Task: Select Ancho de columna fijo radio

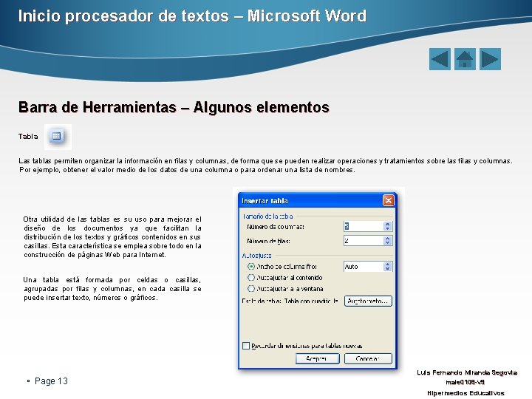Action: point(251,266)
